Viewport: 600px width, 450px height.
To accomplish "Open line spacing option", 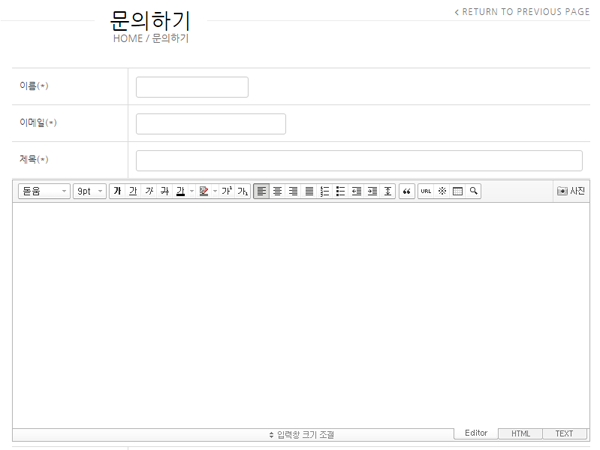I will (388, 191).
